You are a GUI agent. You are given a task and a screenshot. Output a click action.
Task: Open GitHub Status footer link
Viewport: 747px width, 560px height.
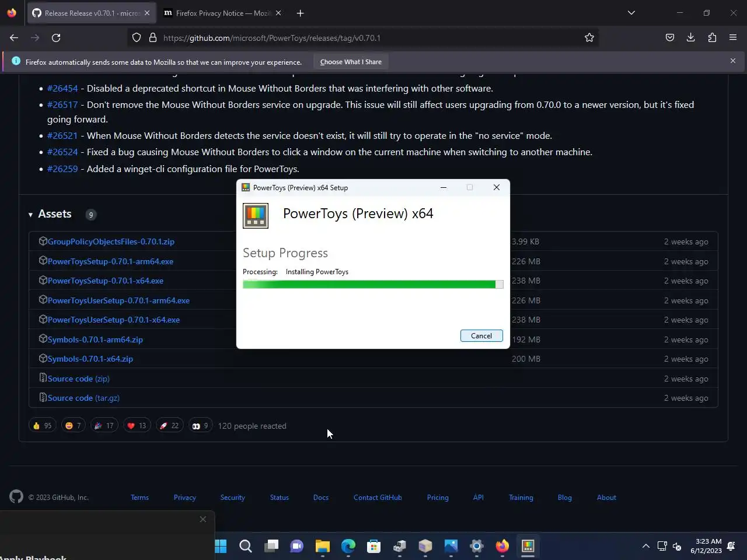(279, 498)
